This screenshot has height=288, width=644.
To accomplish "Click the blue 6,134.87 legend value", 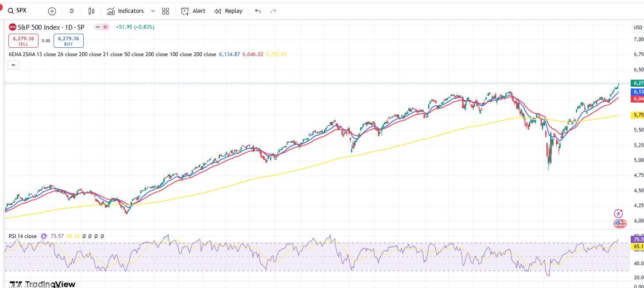I will [229, 54].
